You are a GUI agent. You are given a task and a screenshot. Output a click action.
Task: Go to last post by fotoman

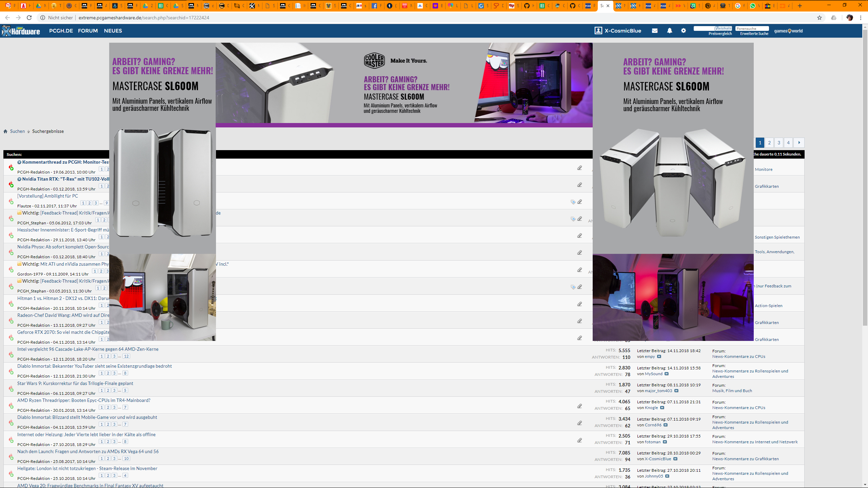point(665,442)
